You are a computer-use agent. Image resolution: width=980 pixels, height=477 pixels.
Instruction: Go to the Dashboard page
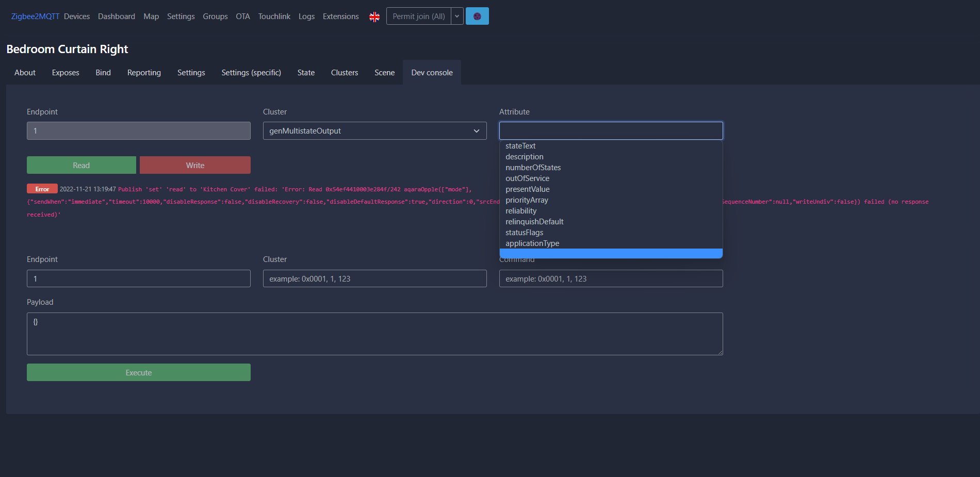116,16
